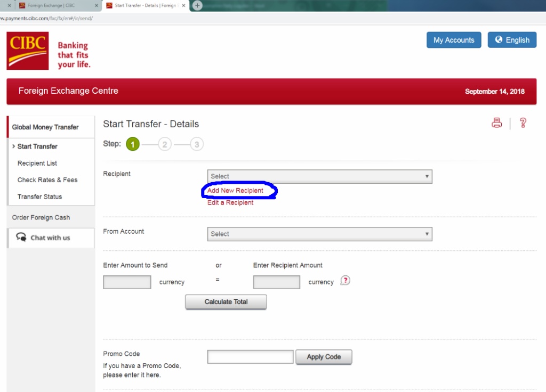Viewport: 546px width, 392px height.
Task: Click the Edit a Recipient link
Action: 230,202
